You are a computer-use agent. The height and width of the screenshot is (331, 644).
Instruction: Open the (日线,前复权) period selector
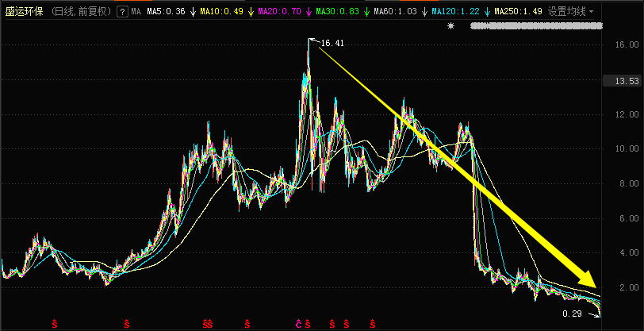(82, 12)
